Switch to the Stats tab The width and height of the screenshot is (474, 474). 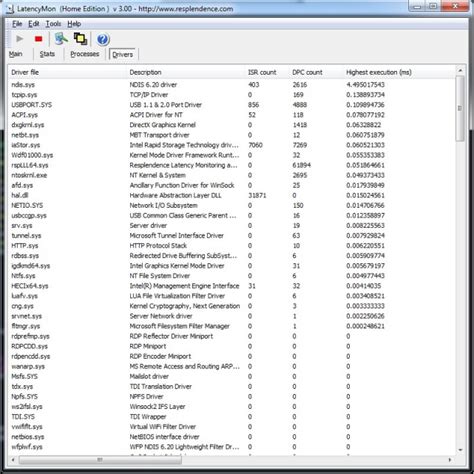(47, 54)
